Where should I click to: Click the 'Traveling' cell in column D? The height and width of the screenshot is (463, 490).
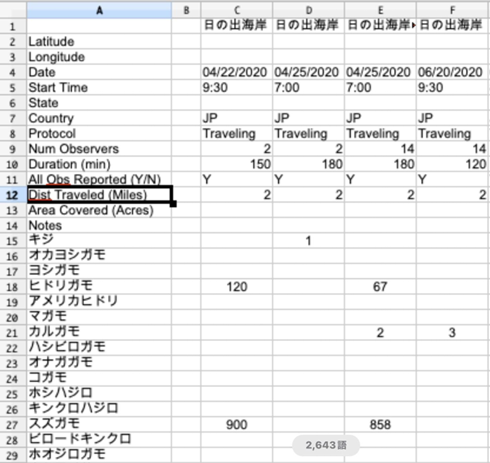(x=309, y=133)
